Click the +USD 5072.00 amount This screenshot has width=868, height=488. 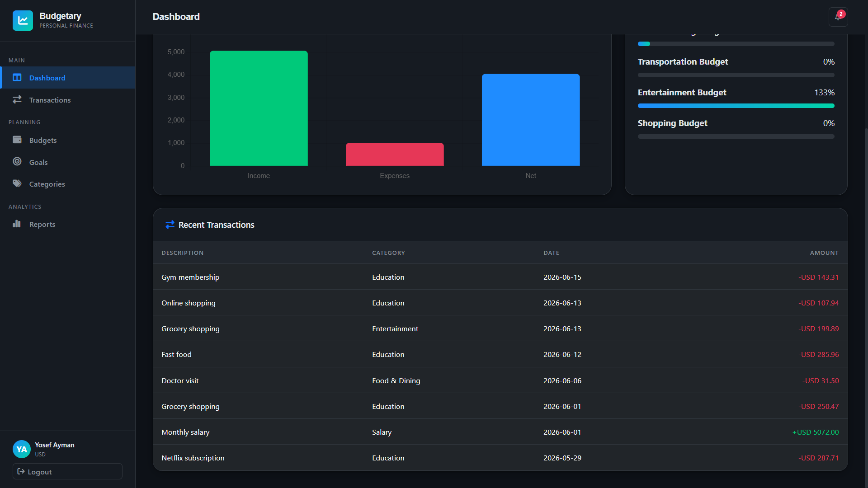pyautogui.click(x=816, y=432)
